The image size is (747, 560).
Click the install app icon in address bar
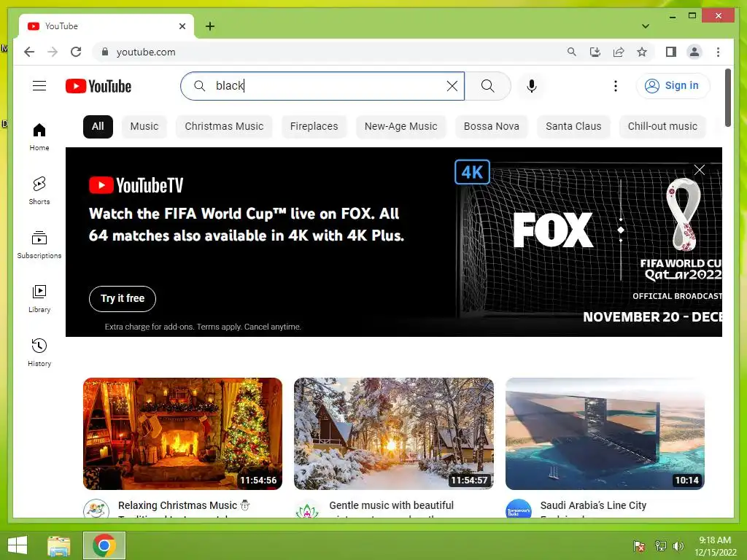click(595, 52)
